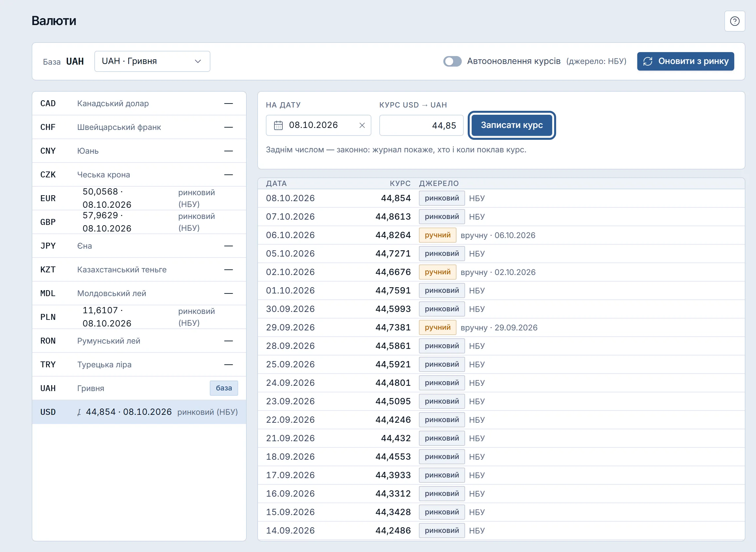The height and width of the screenshot is (552, 756).
Task: Select the UAH Гривня base row
Action: pyautogui.click(x=139, y=388)
